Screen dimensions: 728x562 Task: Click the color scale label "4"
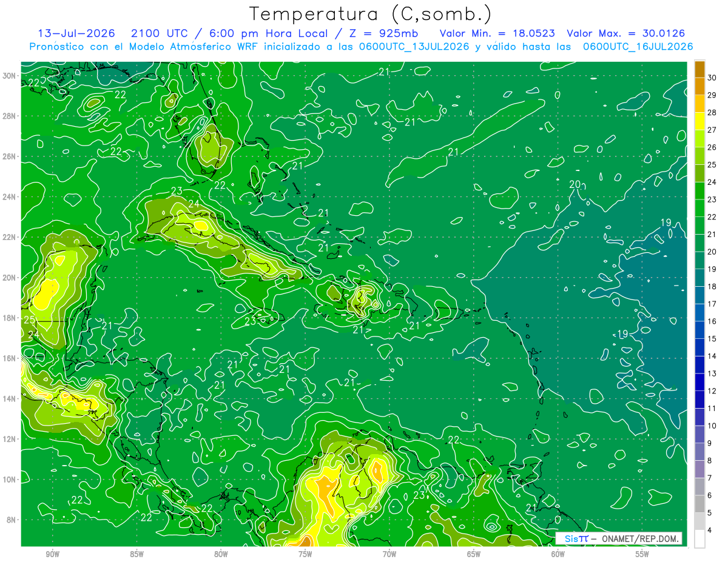coord(710,530)
